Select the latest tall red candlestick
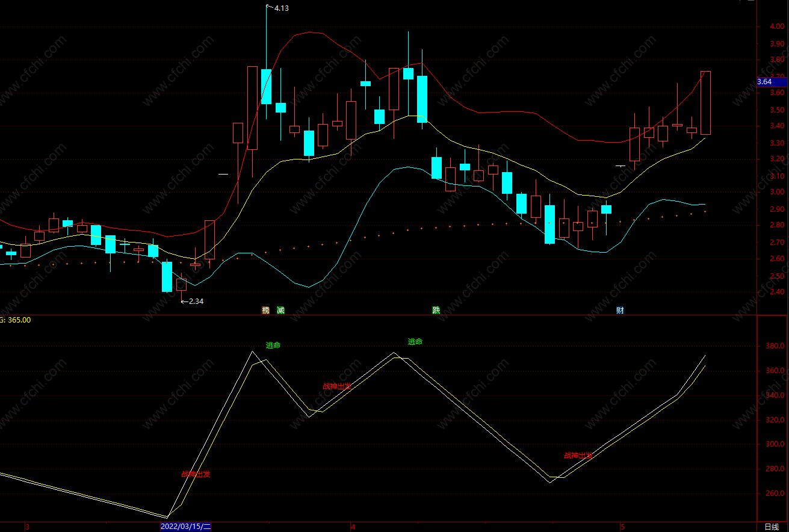The image size is (789, 532). pos(705,103)
